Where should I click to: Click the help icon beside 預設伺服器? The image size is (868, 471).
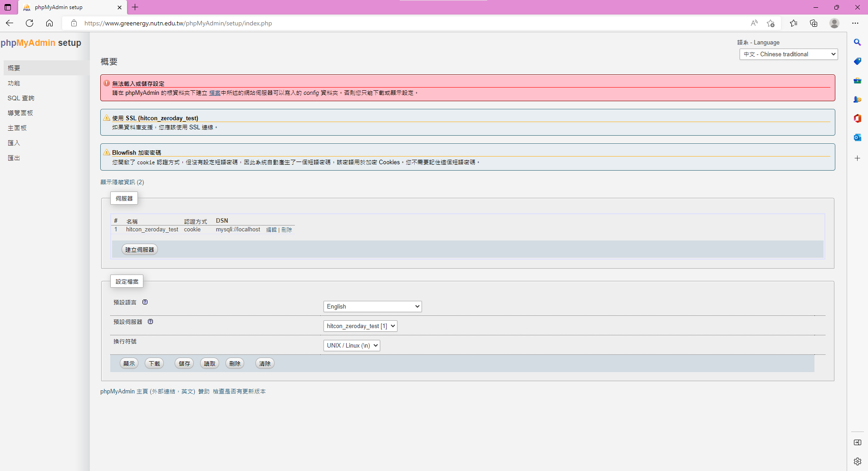(x=151, y=322)
